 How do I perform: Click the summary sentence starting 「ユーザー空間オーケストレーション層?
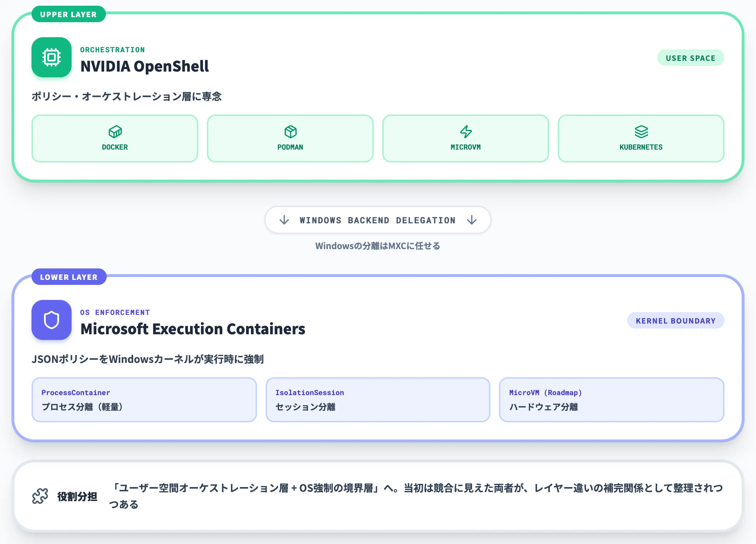click(416, 496)
